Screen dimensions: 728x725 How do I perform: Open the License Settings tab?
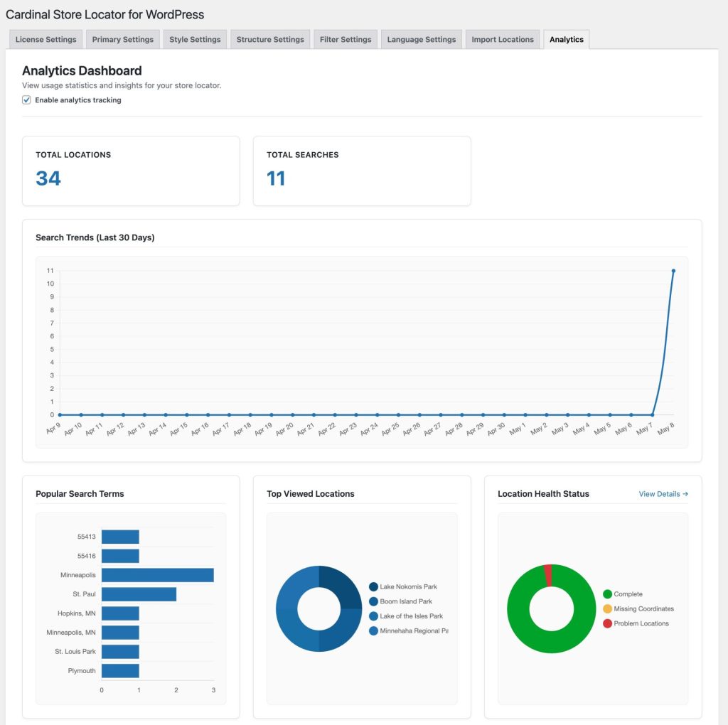click(45, 40)
